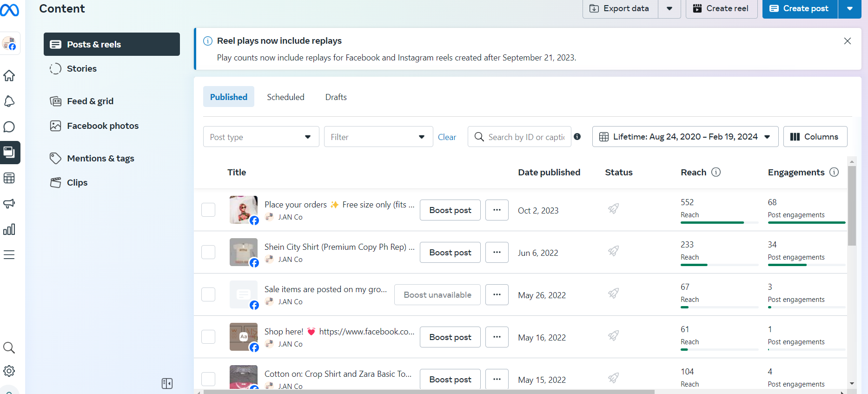Boost the Shein City Shirt post

click(450, 252)
